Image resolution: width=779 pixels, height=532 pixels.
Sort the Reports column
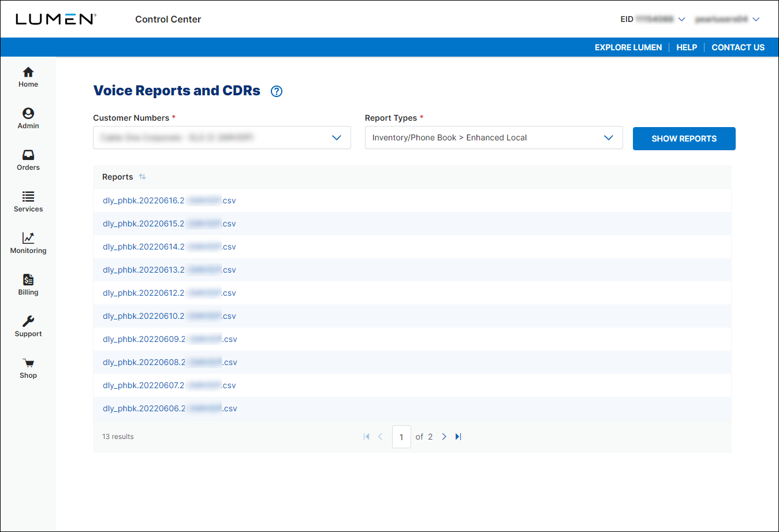coord(142,177)
